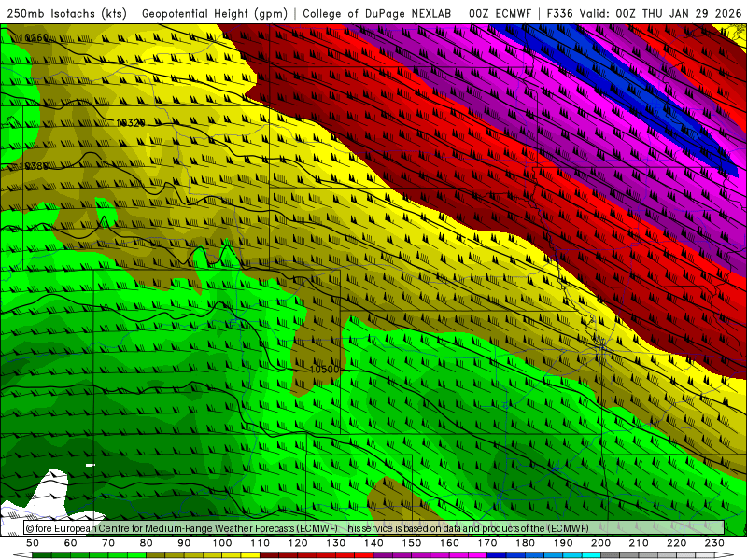Click the left arrow end of the color bar

pos(22,554)
